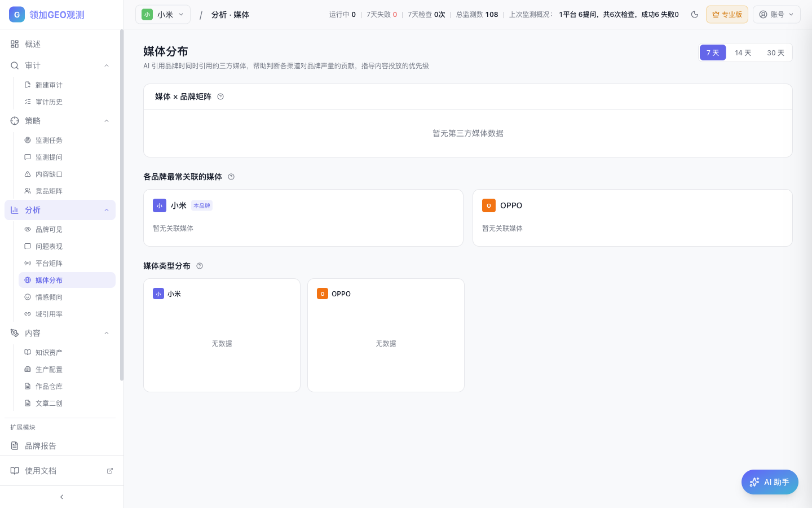Click the OPPO avatar in 媒体类型分布
This screenshot has height=508, width=812.
click(x=323, y=294)
